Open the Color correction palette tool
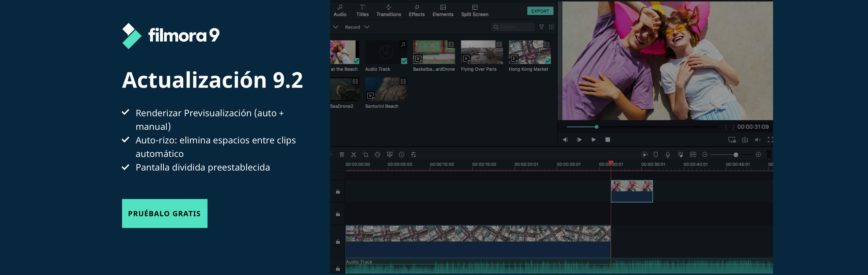This screenshot has height=275, width=868. (377, 154)
